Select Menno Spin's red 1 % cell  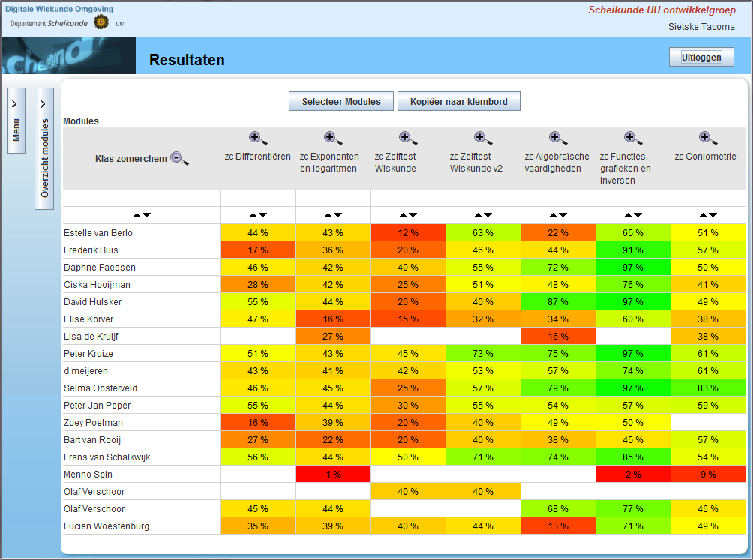[x=333, y=475]
